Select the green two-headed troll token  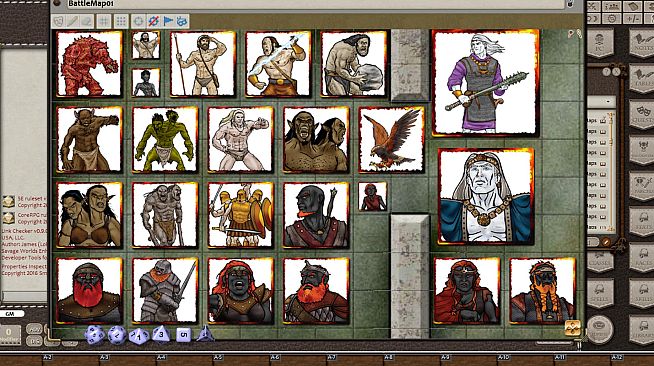click(165, 140)
